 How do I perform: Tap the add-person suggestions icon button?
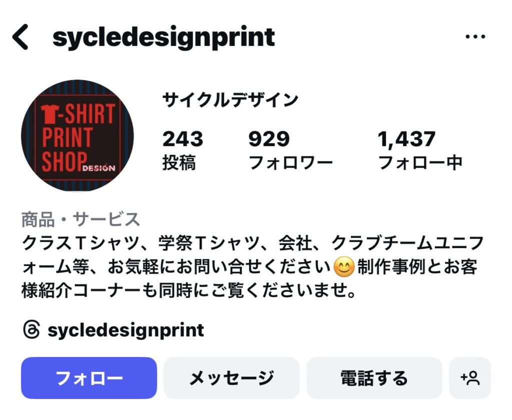click(x=470, y=378)
